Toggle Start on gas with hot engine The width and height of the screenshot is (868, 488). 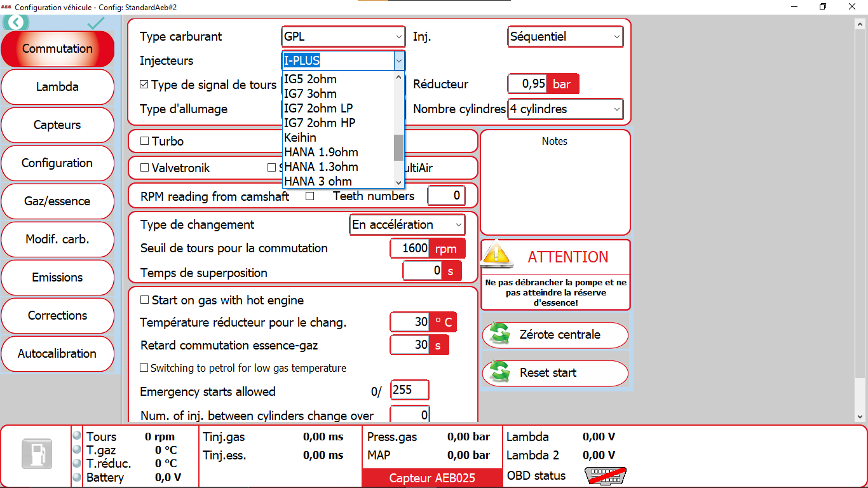[x=145, y=300]
